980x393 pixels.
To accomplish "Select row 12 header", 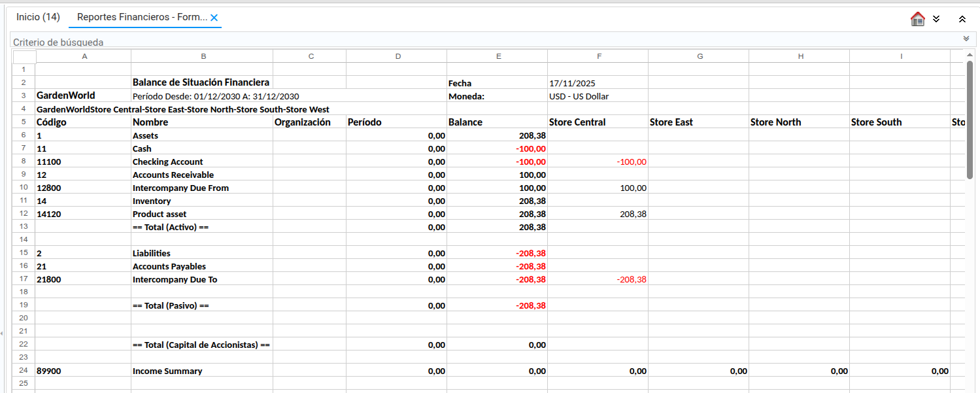I will pos(23,214).
